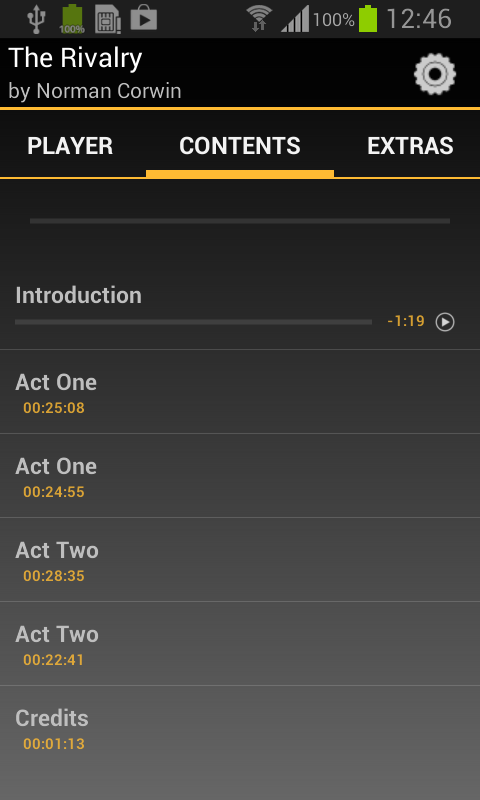Seek within the Introduction progress bar
The height and width of the screenshot is (800, 480).
click(x=193, y=322)
